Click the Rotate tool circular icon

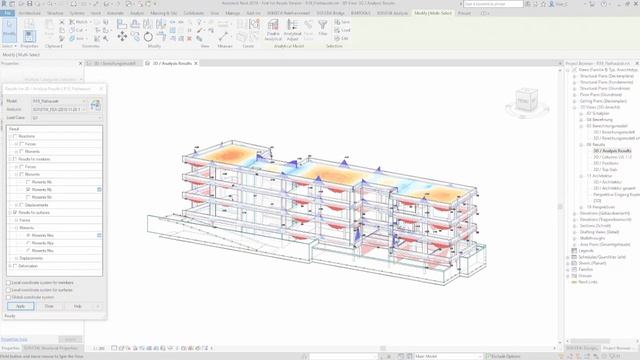pos(148,37)
